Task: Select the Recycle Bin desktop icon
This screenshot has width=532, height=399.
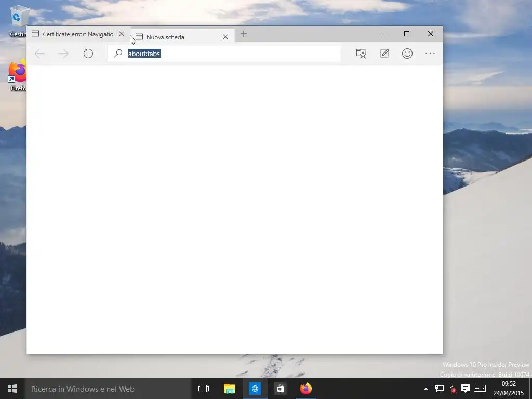Action: pos(18,21)
